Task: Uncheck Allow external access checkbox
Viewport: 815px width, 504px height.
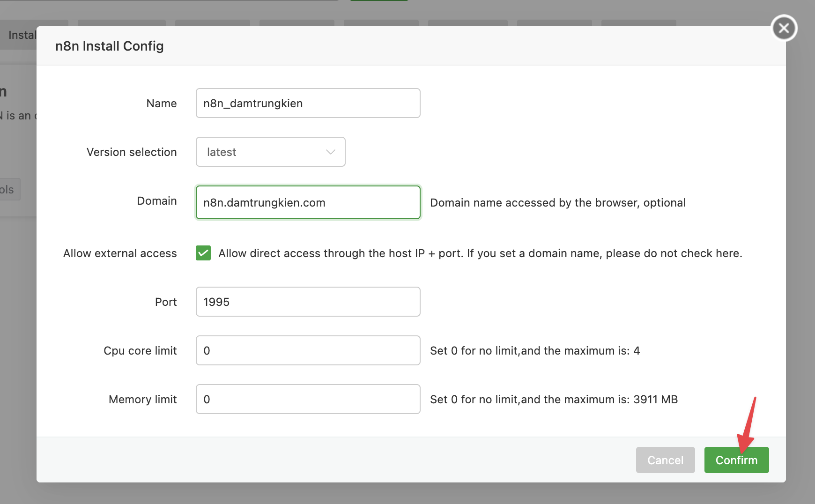Action: (203, 253)
